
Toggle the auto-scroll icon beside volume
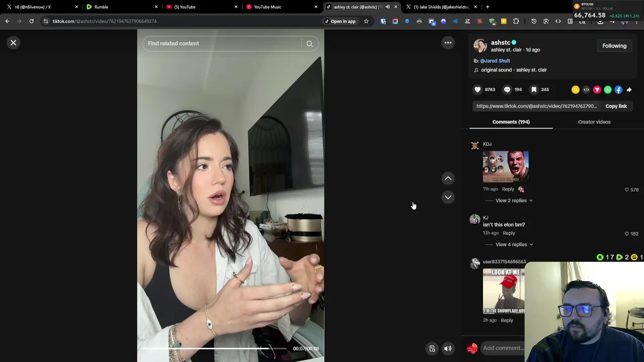pos(432,348)
